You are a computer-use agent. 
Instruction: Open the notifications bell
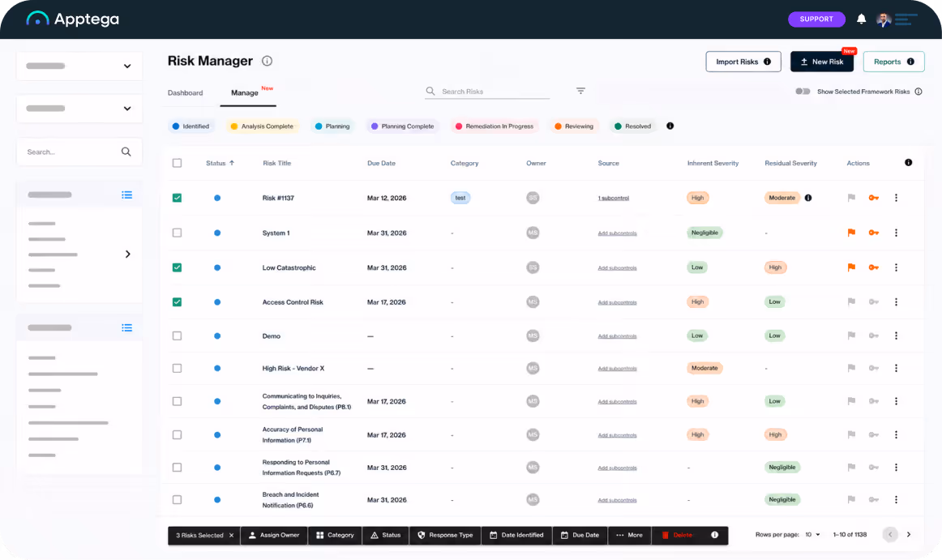(861, 19)
